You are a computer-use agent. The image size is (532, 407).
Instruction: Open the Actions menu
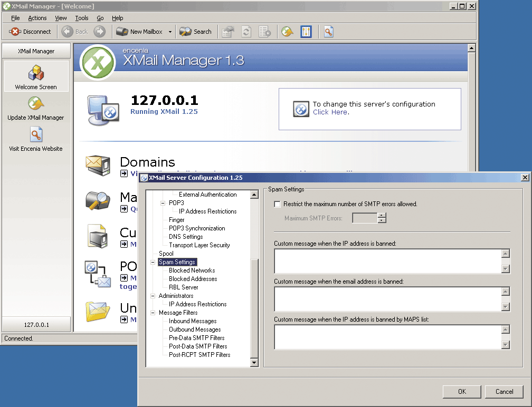(x=37, y=18)
